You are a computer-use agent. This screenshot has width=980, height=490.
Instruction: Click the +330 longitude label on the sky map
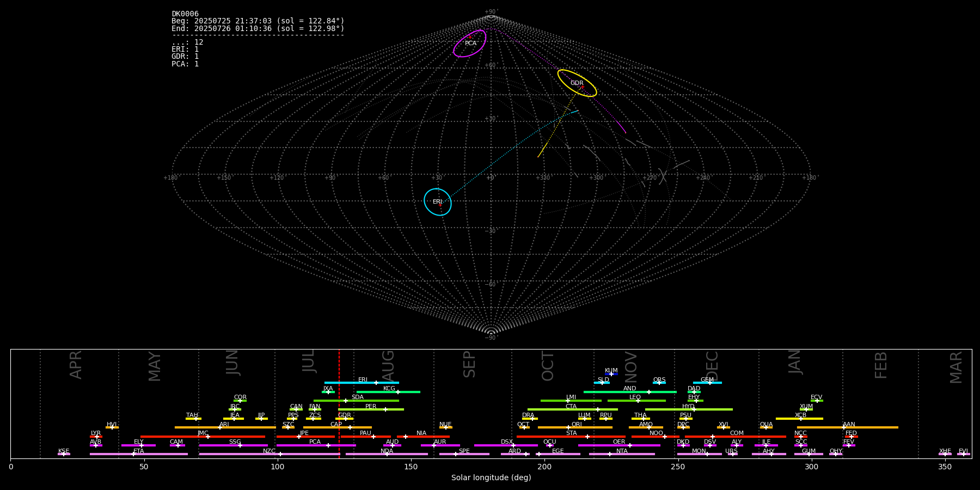(543, 178)
